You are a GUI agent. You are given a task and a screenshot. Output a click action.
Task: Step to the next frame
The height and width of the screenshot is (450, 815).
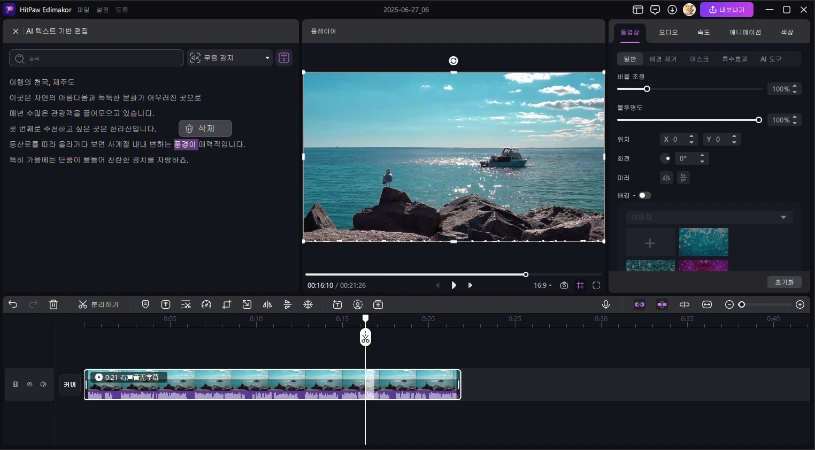[470, 285]
